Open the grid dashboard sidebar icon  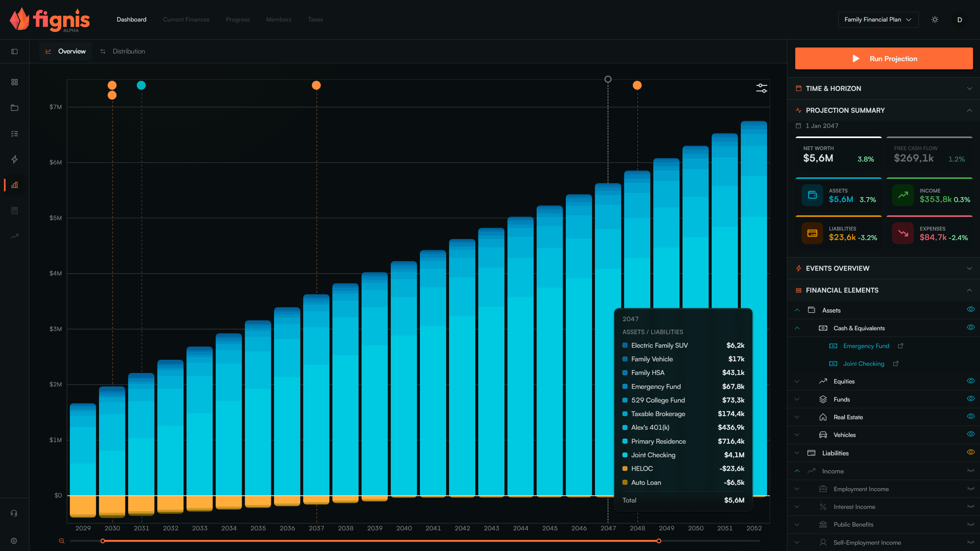(15, 82)
